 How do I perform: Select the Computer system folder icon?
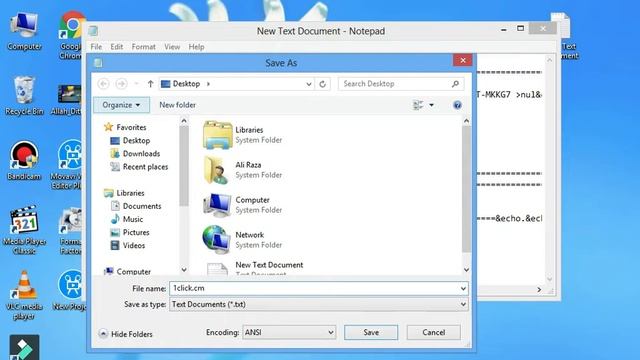pos(217,205)
